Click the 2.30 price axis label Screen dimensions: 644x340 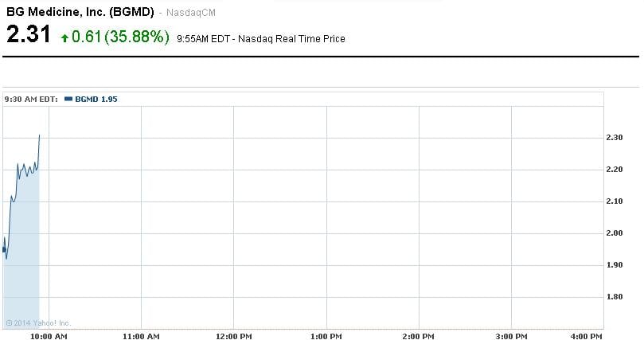pyautogui.click(x=616, y=138)
